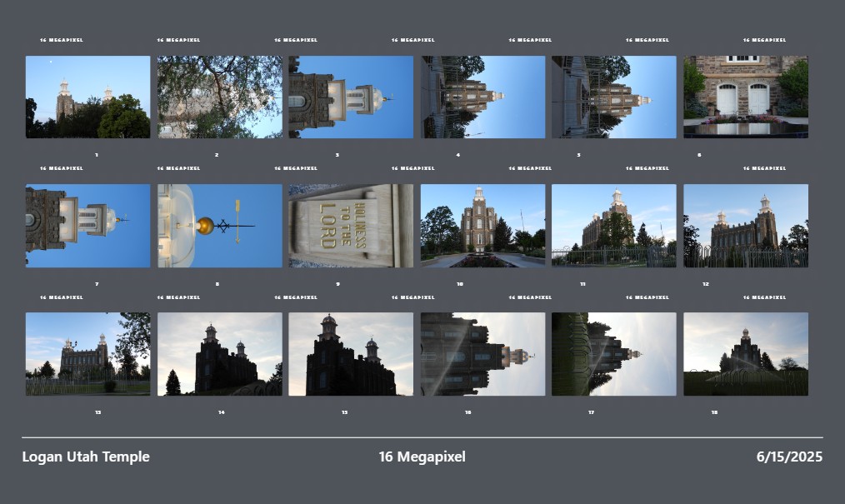Click thumbnail 15 of the dark temple close-up
The height and width of the screenshot is (504, 845).
pyautogui.click(x=351, y=354)
